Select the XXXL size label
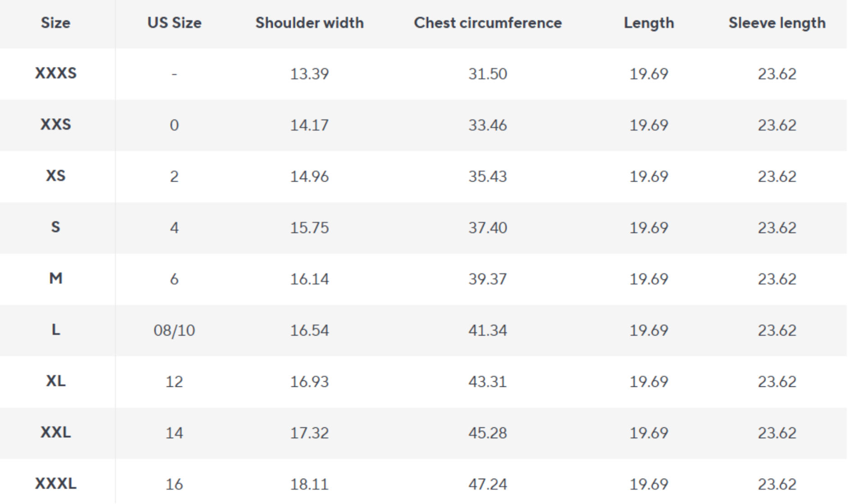The width and height of the screenshot is (852, 504). (x=55, y=484)
